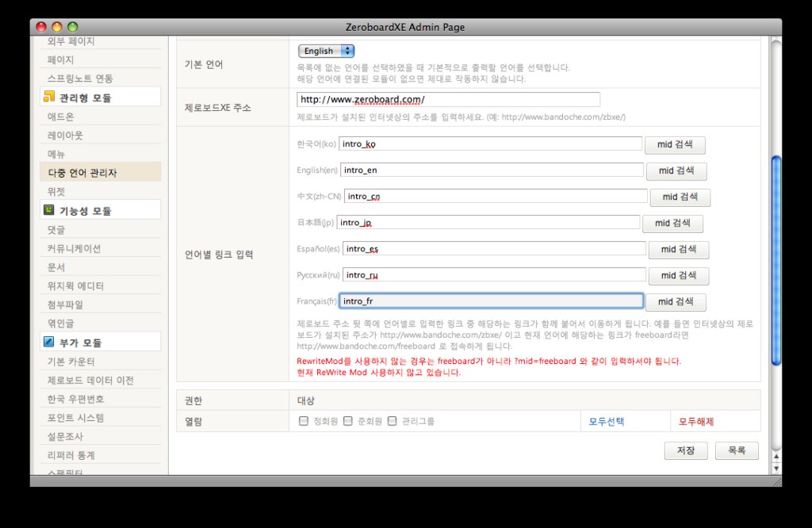Viewport: 812px width, 528px height.
Task: Select 다중 언어 관리자 in the sidebar
Action: 101,172
